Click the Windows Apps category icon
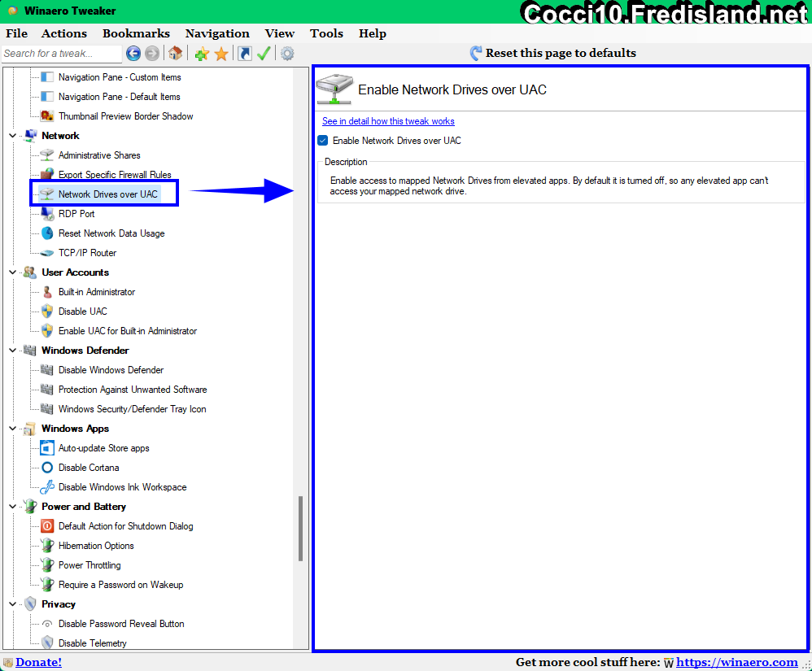 point(31,429)
